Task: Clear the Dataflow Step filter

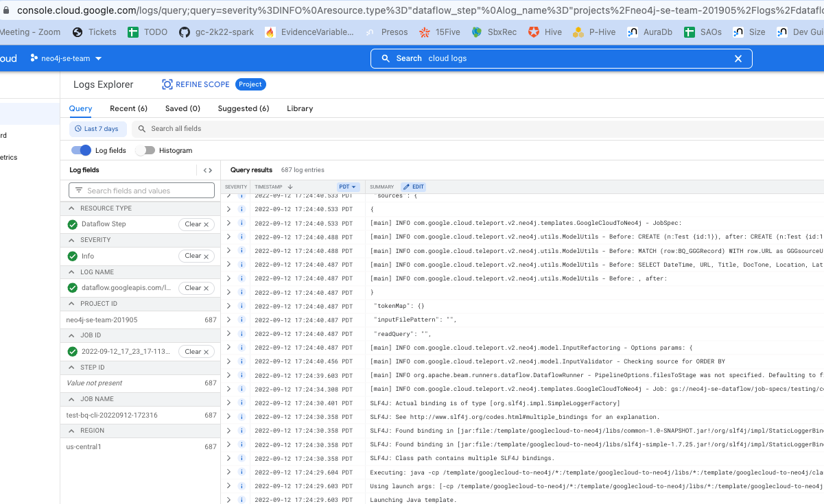Action: pyautogui.click(x=197, y=224)
